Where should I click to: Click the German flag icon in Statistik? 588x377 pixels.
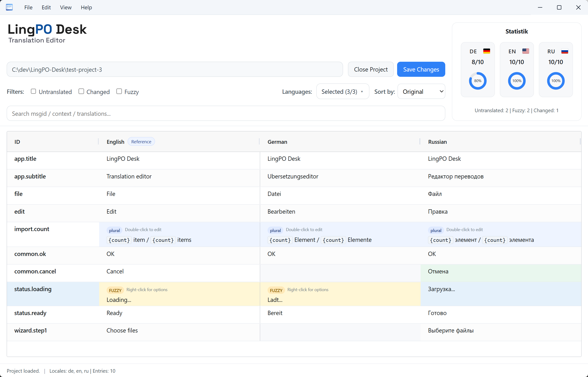(487, 51)
